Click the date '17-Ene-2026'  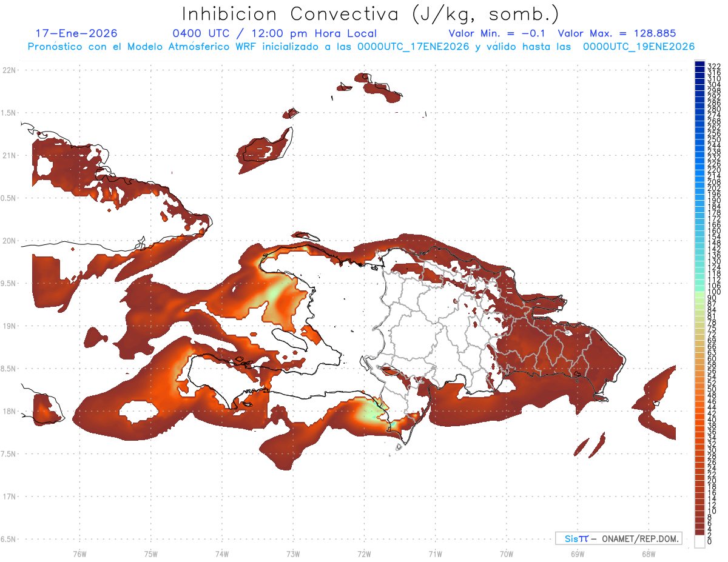point(76,33)
